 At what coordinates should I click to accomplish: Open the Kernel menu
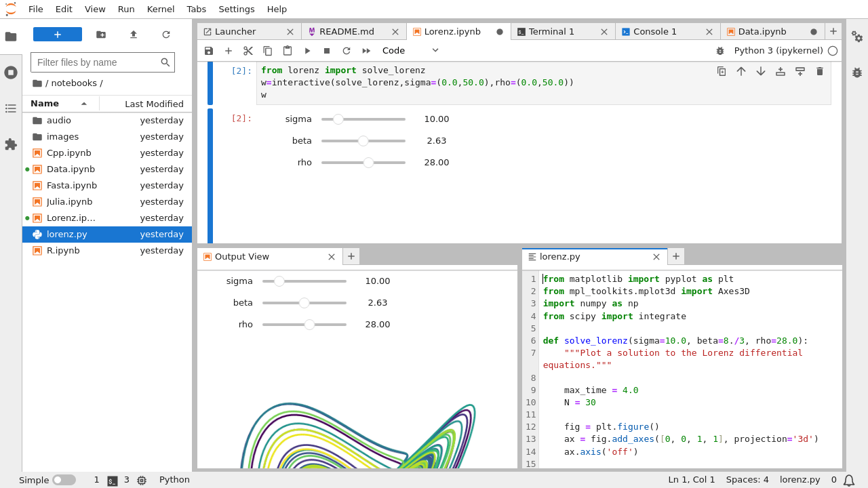click(x=160, y=9)
